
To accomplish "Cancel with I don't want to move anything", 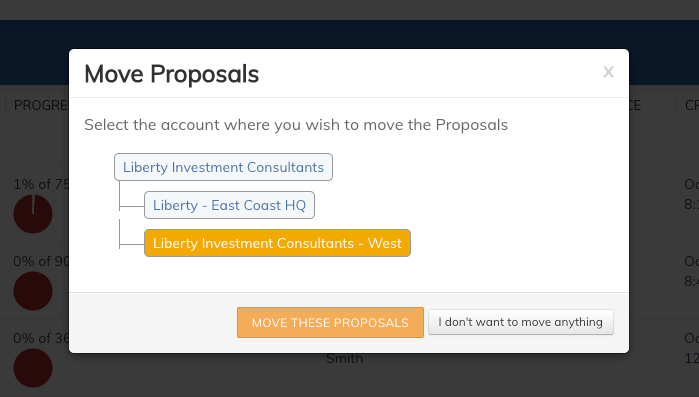I will tap(521, 322).
